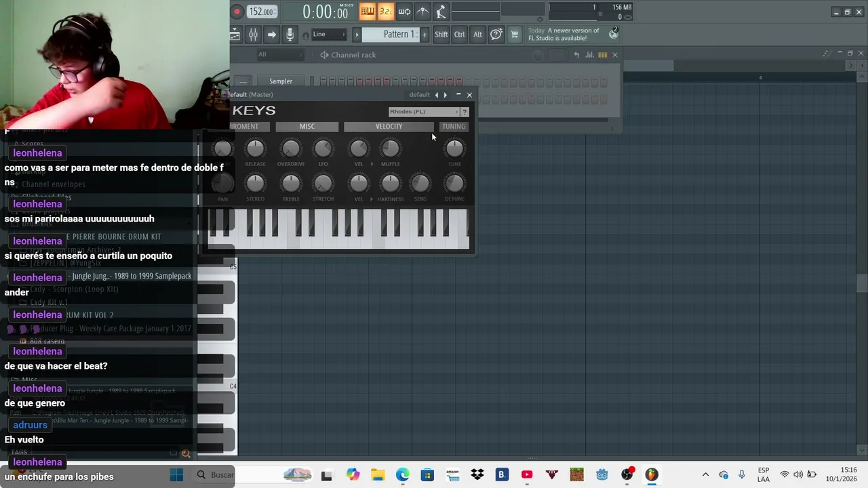This screenshot has width=868, height=488.
Task: Click the question mark help button in Keys
Action: tap(465, 112)
